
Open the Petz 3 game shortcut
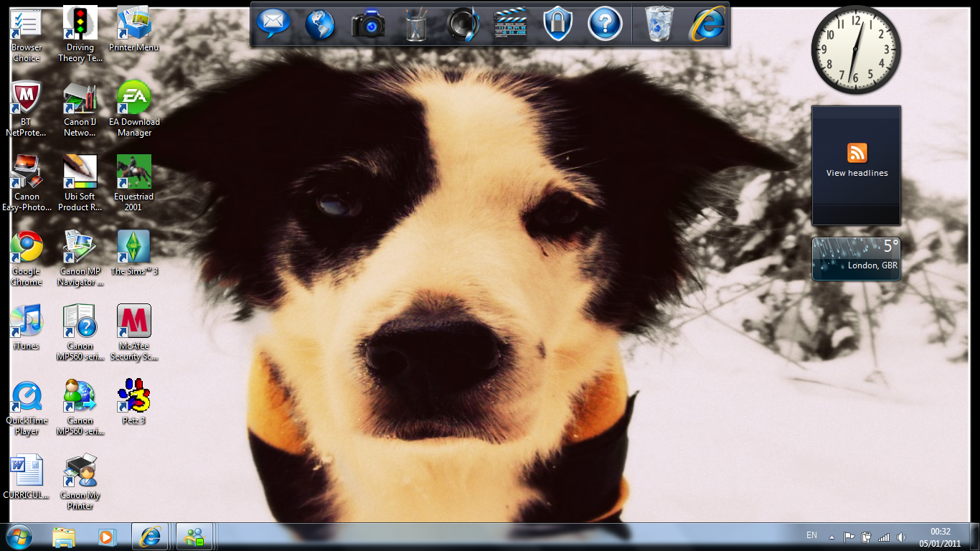(133, 396)
